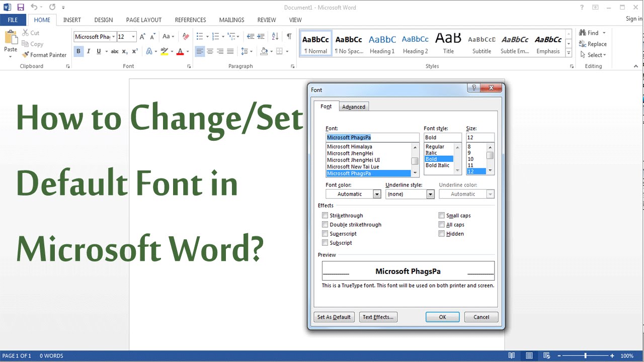Expand the Underline style dropdown
The height and width of the screenshot is (362, 644).
[x=410, y=194]
